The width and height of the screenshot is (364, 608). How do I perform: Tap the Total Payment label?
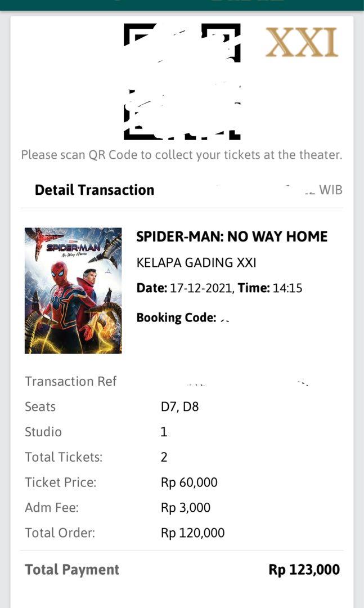click(72, 570)
